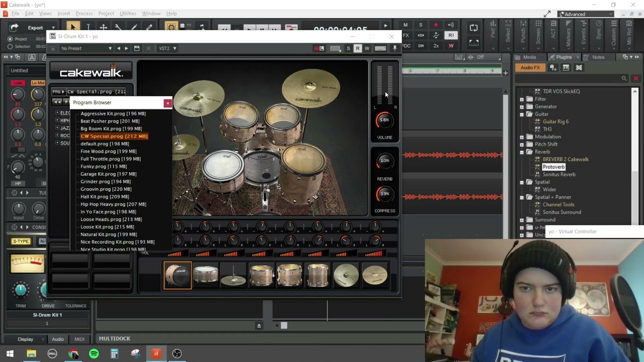
Task: Expand the Modulation plugin folder
Action: pos(522,137)
